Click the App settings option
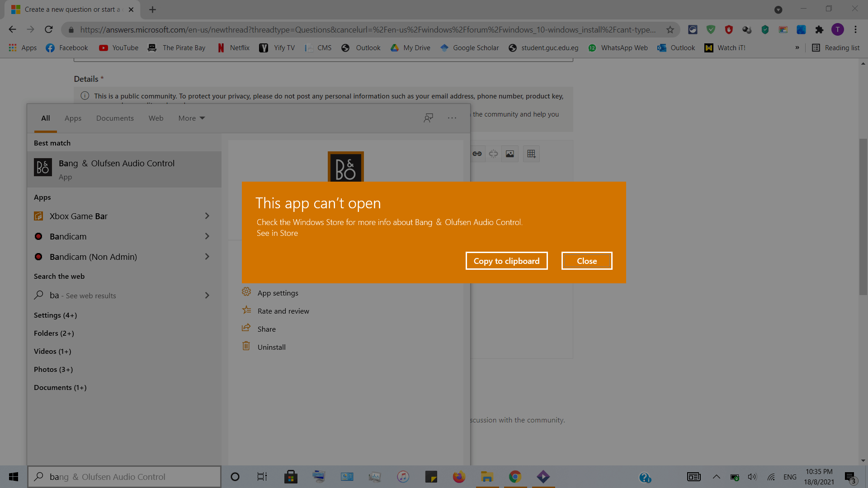This screenshot has height=488, width=868. coord(278,292)
